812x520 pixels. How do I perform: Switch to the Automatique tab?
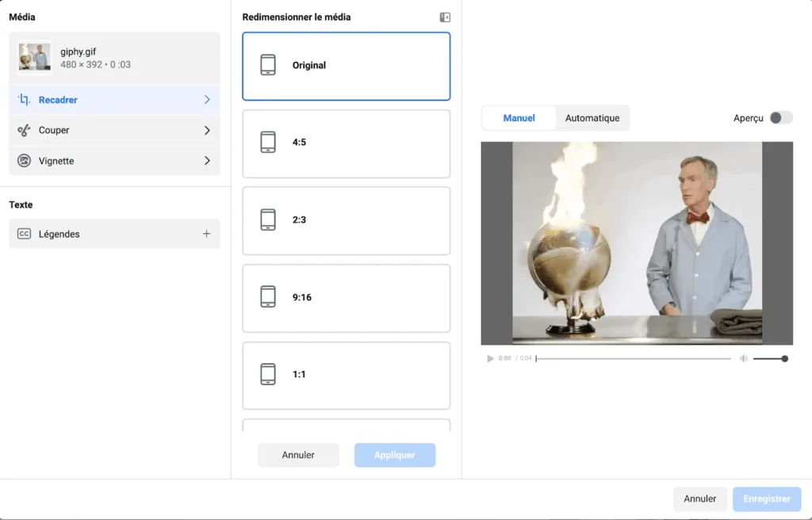[592, 118]
